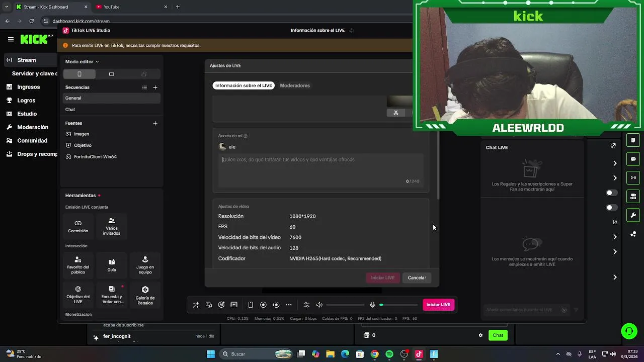Select portrait layout in Modo editor

79,74
